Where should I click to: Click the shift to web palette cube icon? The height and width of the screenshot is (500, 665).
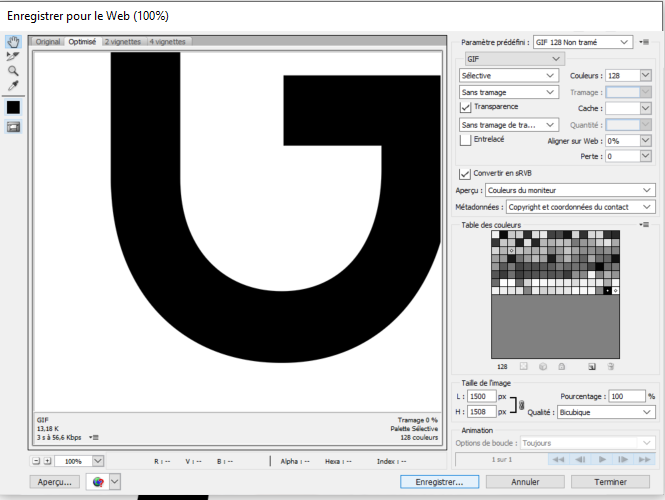click(x=543, y=366)
